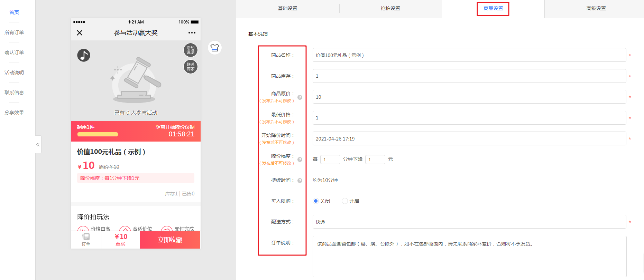Open 分享效果 in left sidebar
This screenshot has height=280, width=644.
pos(14,113)
